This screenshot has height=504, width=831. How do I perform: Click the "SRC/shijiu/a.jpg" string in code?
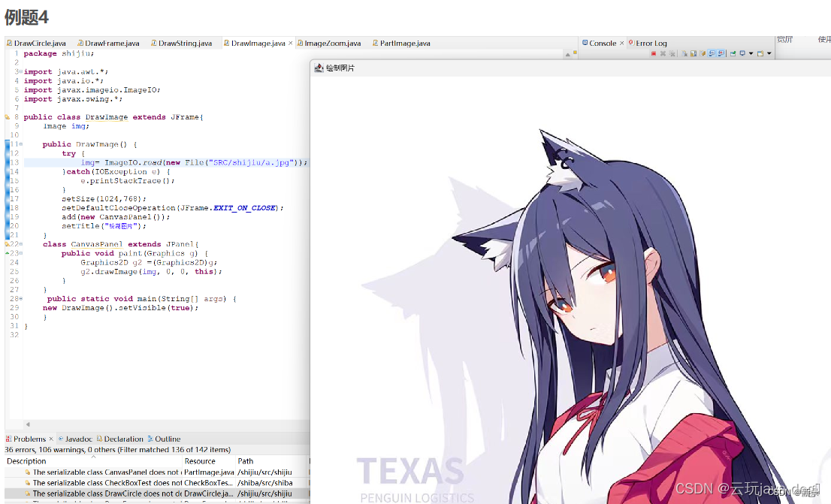point(252,163)
